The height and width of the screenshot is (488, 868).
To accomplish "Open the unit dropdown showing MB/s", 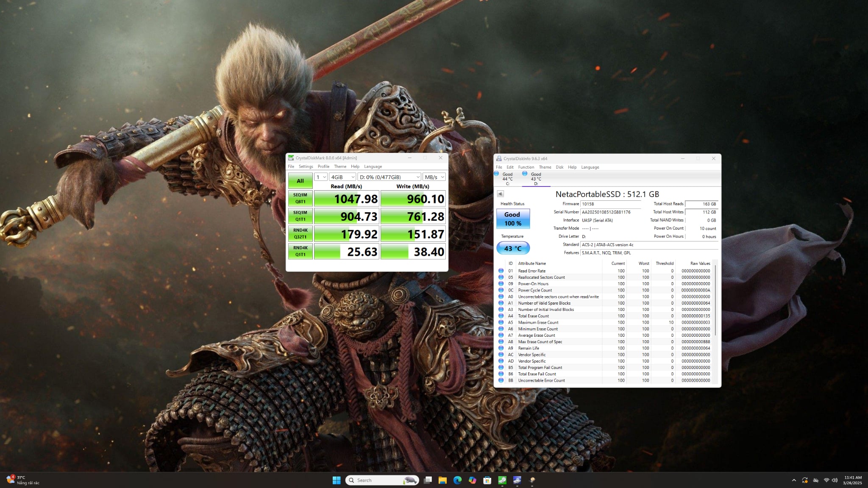I will pos(434,177).
